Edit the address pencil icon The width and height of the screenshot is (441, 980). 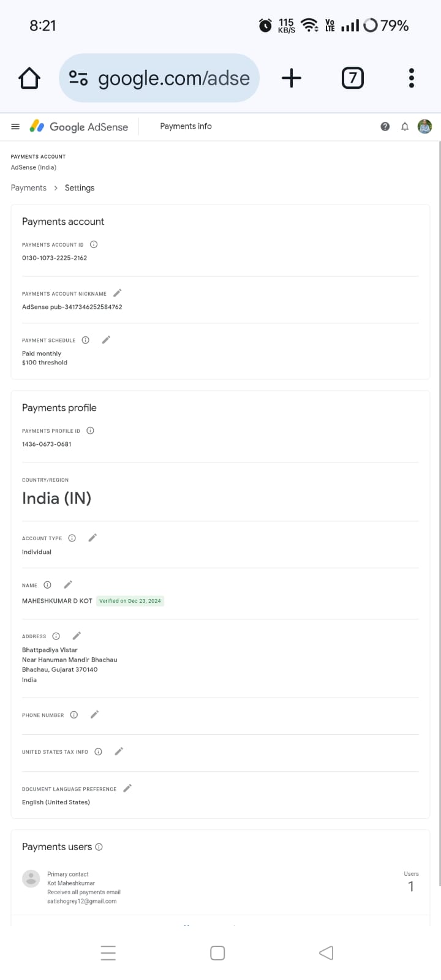tap(77, 636)
